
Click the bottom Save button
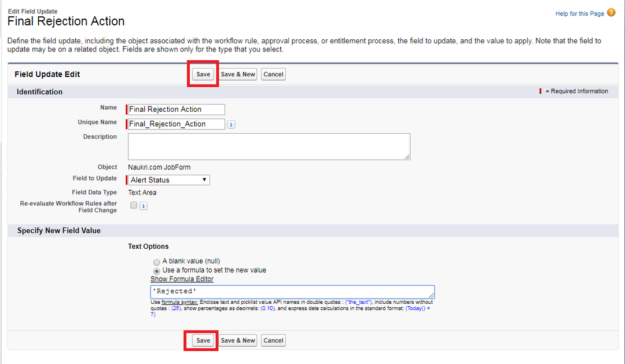tap(203, 340)
